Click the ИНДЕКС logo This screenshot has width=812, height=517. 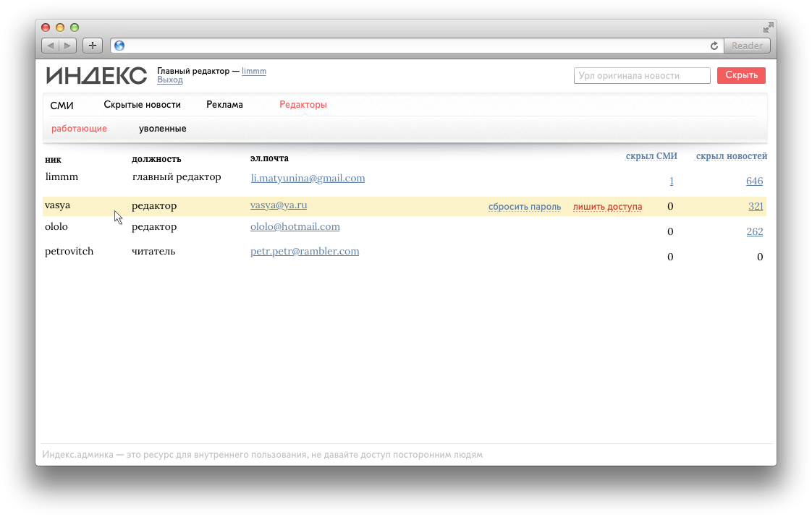[96, 76]
